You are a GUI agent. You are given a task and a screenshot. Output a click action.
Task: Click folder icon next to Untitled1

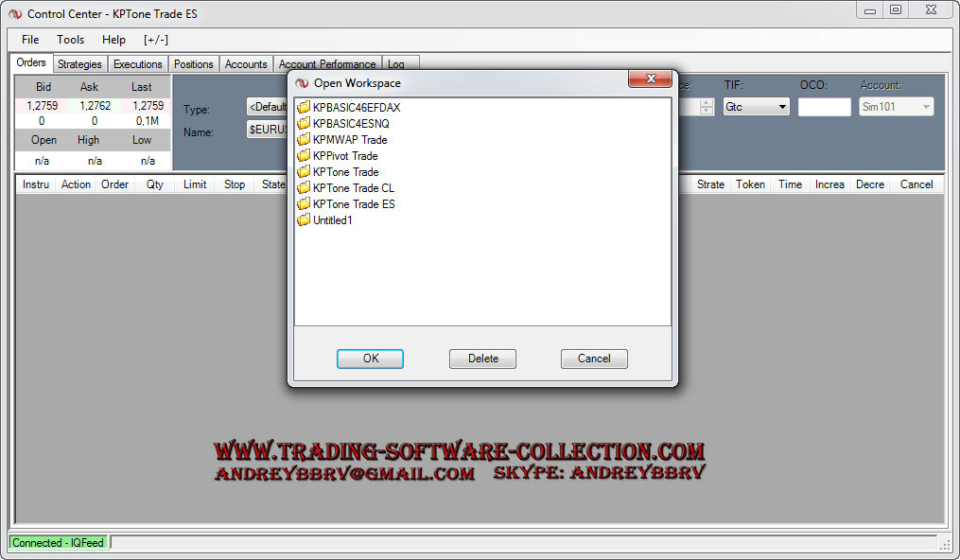(x=304, y=220)
